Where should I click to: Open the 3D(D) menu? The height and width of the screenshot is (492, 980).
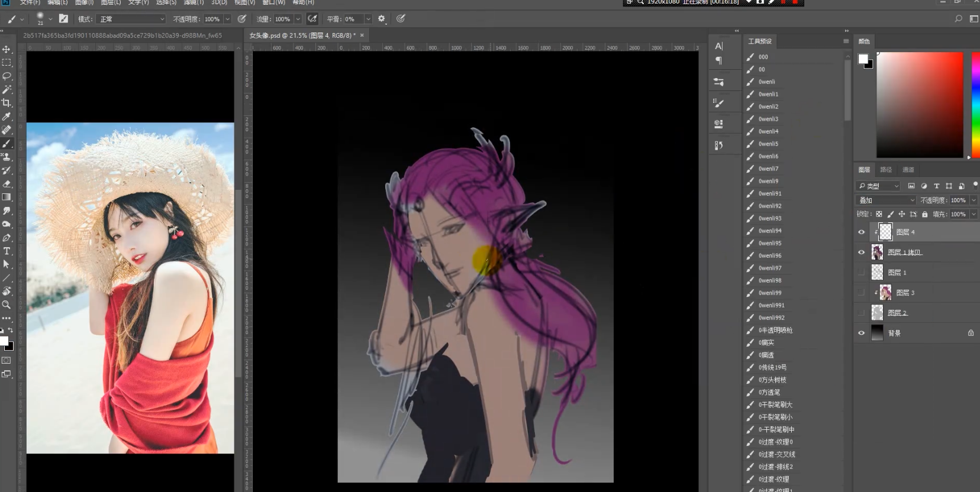coord(219,2)
